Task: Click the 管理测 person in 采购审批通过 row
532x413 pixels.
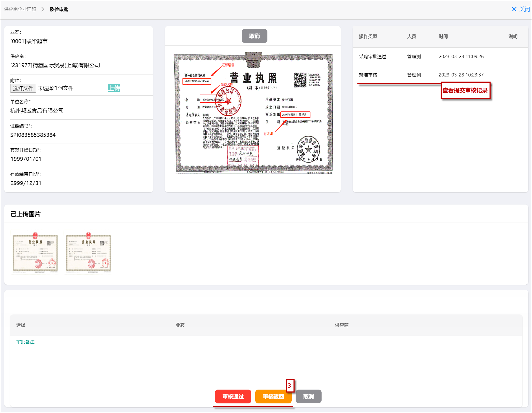Action: [x=414, y=56]
